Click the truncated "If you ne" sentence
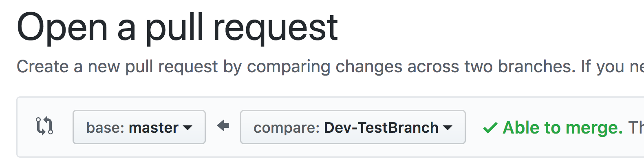 [612, 67]
